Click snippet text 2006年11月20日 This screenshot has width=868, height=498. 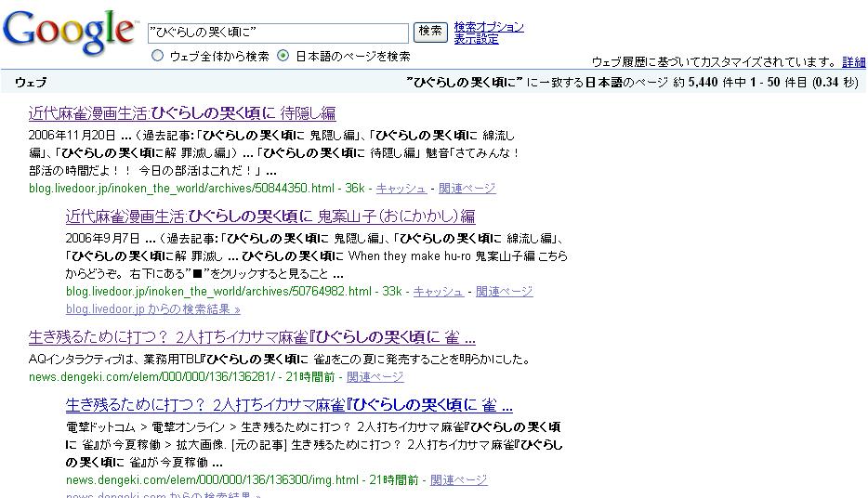(72, 135)
